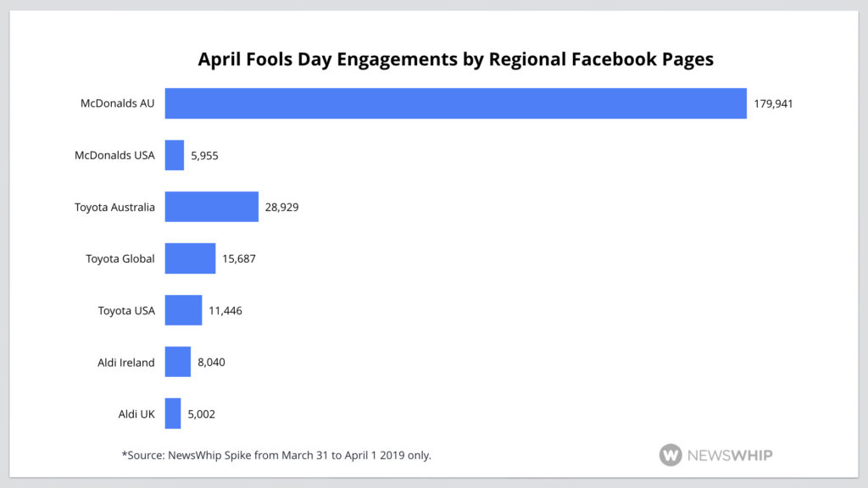The image size is (868, 488).
Task: Select the Toyota Australia axis label
Action: point(114,208)
